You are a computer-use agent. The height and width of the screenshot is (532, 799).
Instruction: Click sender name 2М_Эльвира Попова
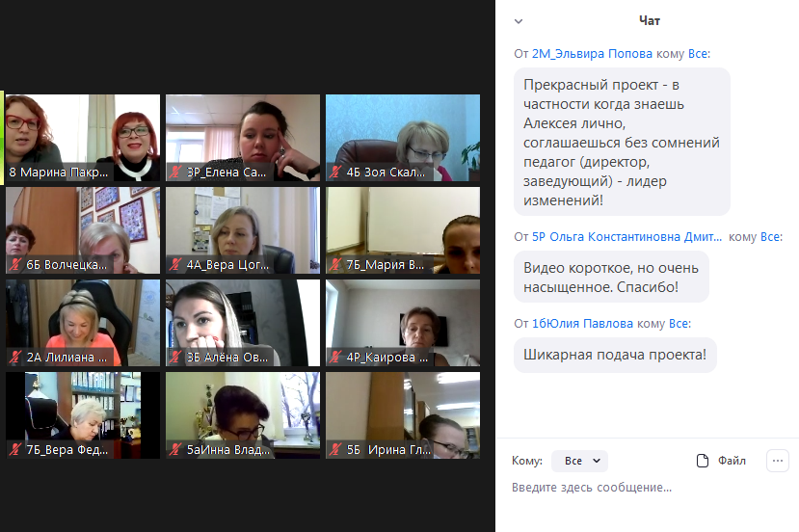[x=592, y=54]
